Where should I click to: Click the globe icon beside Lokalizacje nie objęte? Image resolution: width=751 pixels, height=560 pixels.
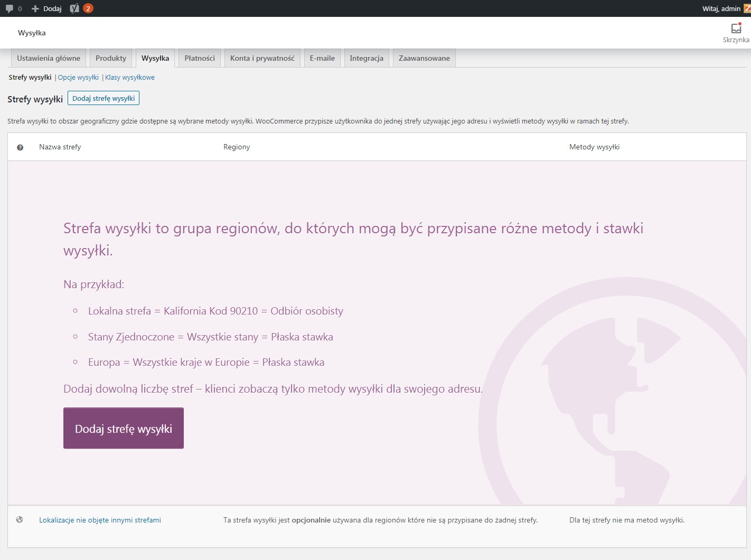[x=20, y=520]
